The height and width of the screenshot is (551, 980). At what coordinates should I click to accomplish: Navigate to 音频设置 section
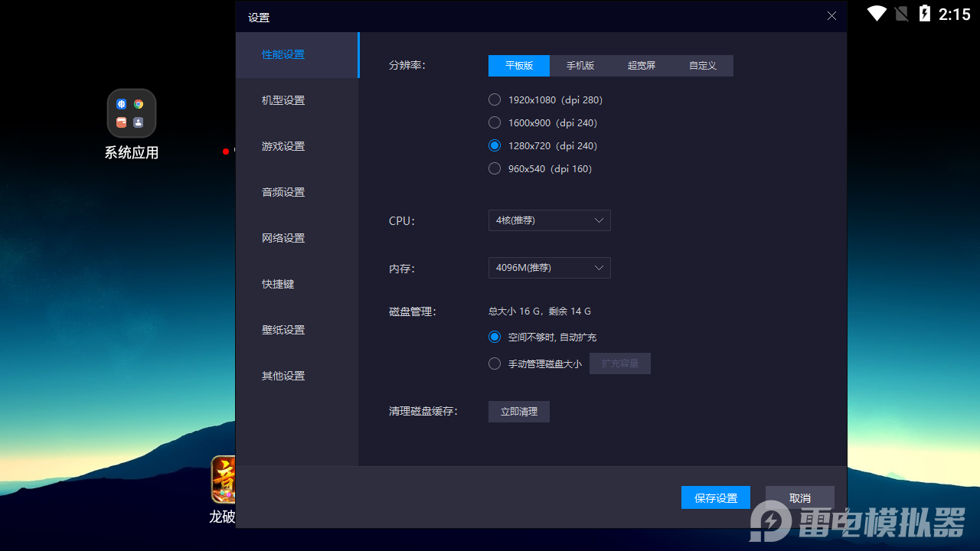[x=297, y=192]
